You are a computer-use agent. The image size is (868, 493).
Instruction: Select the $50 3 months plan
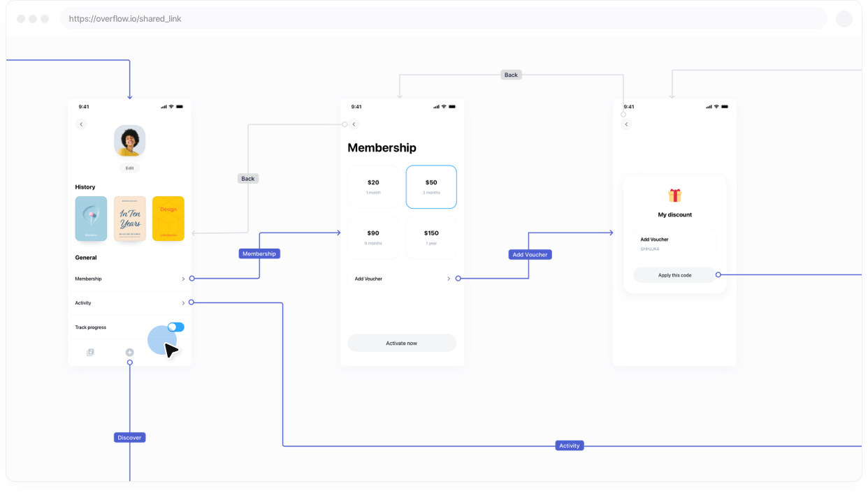coord(431,186)
